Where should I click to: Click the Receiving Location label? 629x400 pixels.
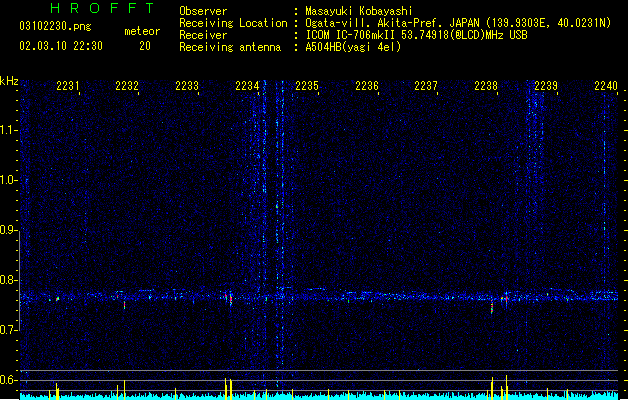click(233, 23)
